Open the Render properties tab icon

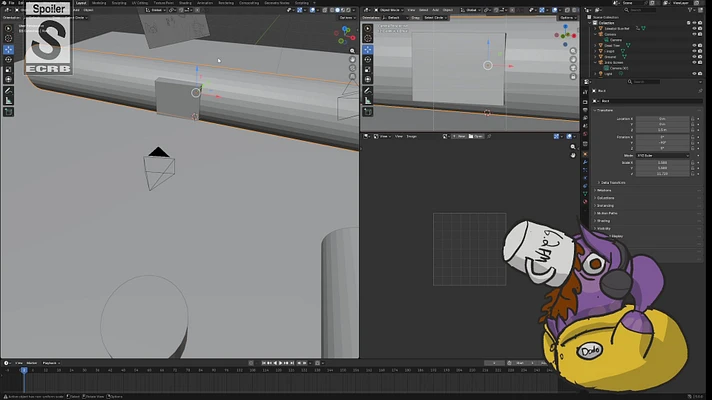pyautogui.click(x=585, y=102)
